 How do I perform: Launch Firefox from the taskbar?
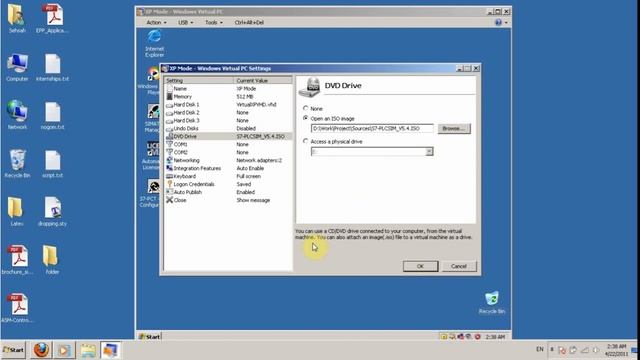click(41, 350)
